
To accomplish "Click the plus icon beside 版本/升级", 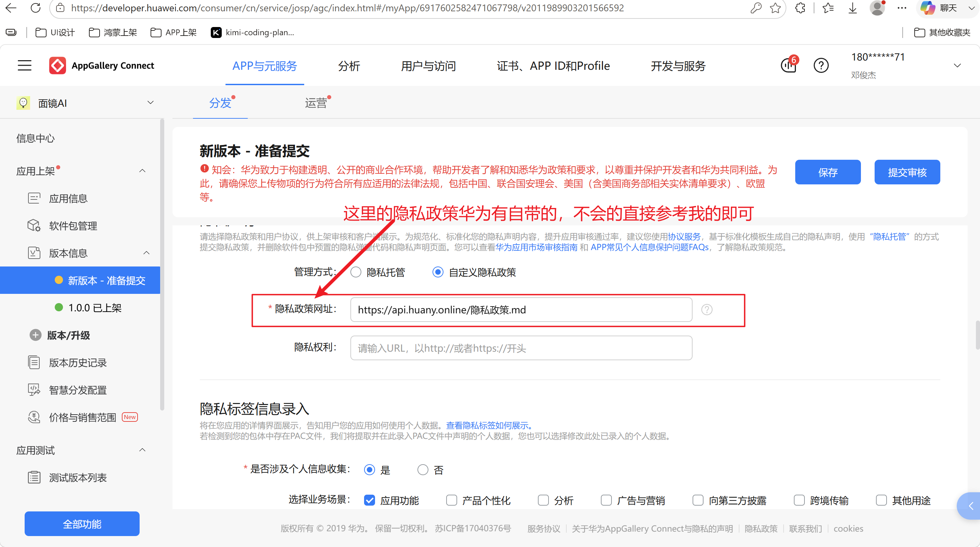I will click(x=35, y=335).
